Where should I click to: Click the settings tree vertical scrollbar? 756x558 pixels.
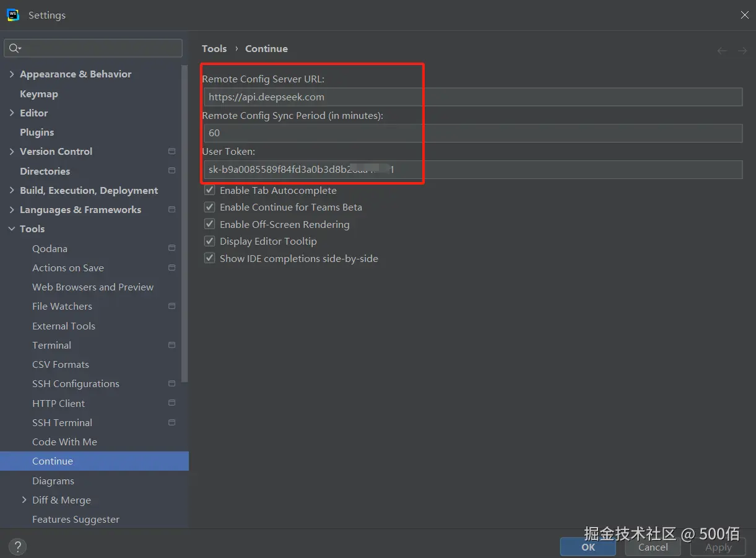185,223
